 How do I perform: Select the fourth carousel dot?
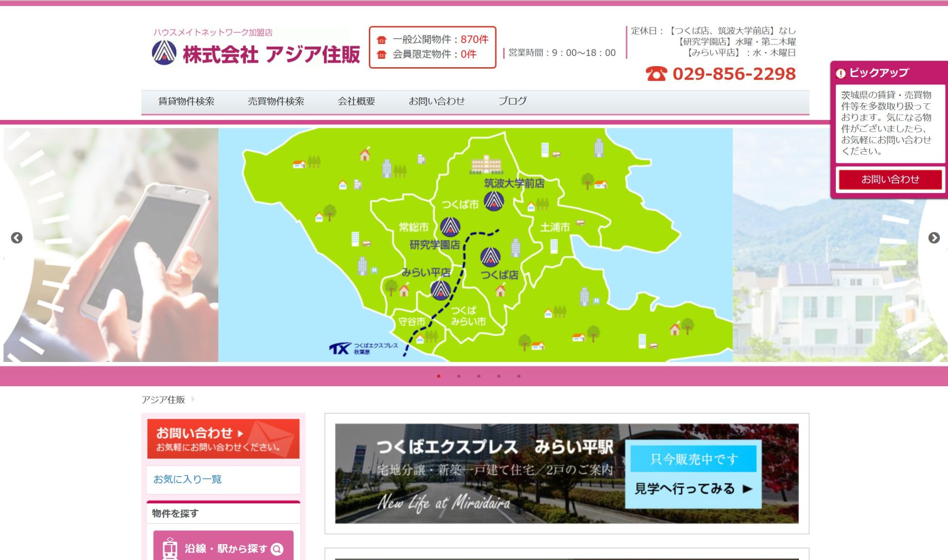click(x=499, y=376)
